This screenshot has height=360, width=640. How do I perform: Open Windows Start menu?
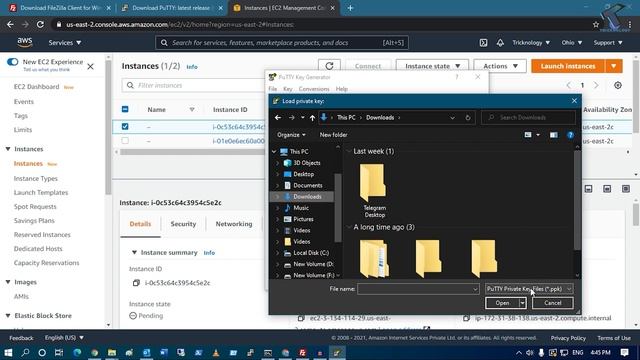pyautogui.click(x=8, y=352)
